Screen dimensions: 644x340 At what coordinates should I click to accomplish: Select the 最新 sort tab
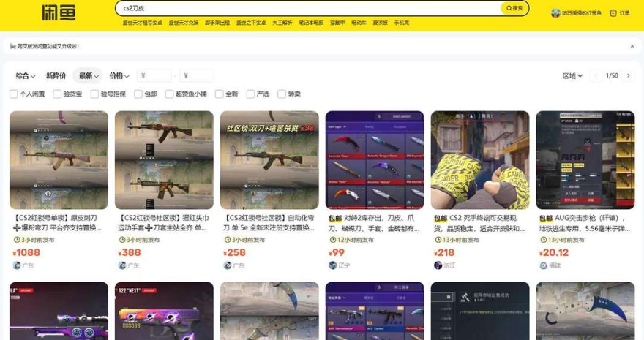point(89,76)
